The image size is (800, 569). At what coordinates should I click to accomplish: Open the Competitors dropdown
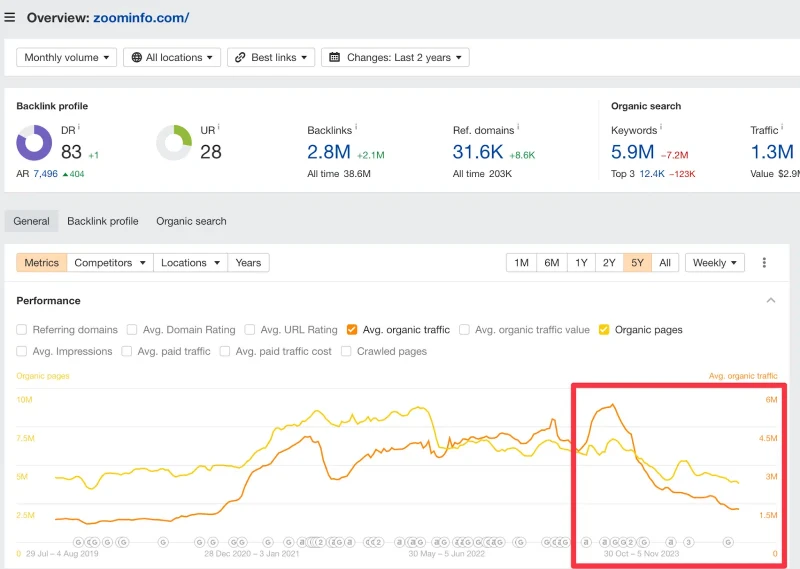tap(110, 263)
